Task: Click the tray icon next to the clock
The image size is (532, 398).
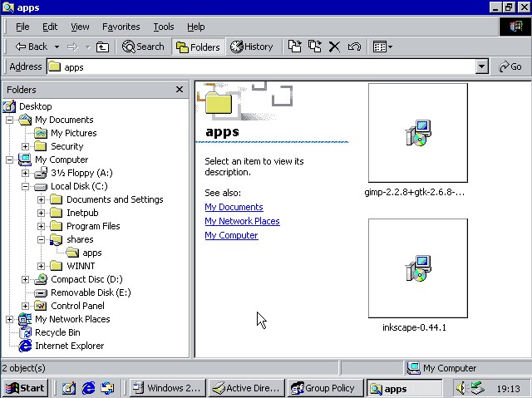Action: pyautogui.click(x=477, y=388)
